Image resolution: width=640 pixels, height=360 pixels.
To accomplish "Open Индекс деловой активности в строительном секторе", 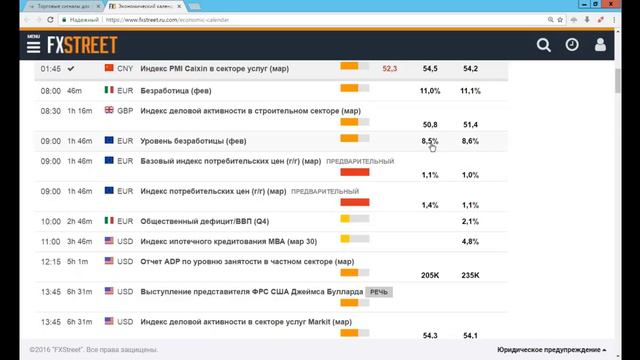I will click(251, 111).
